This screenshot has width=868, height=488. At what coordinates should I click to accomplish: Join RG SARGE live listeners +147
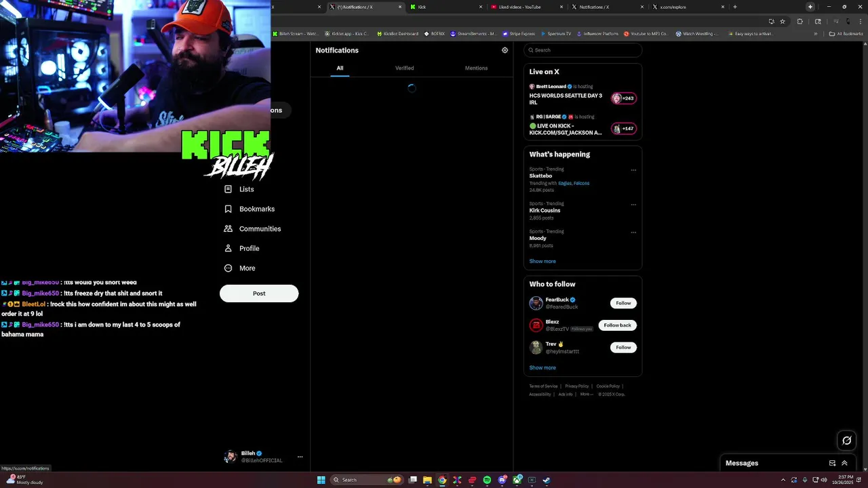point(624,128)
